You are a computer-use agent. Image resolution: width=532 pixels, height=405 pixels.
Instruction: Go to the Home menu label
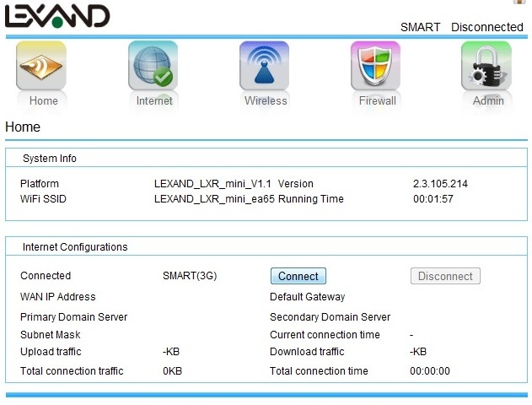44,101
